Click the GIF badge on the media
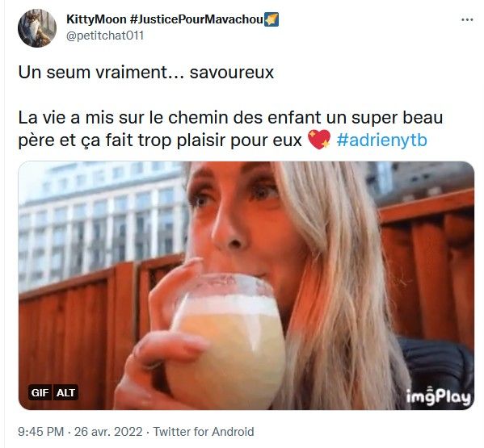The width and height of the screenshot is (484, 448). [40, 392]
